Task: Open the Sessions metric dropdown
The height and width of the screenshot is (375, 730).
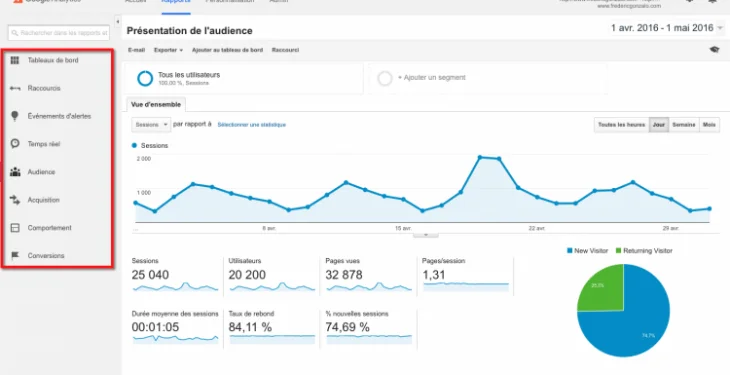Action: coord(151,125)
